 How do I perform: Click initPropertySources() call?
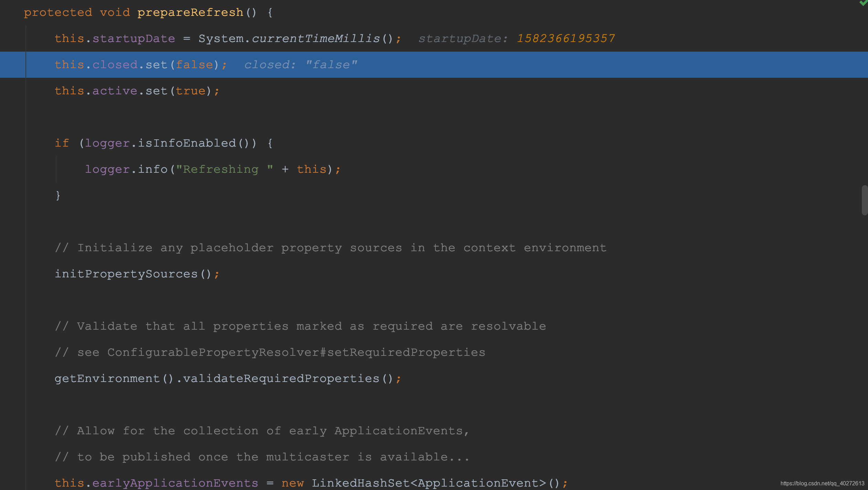pos(137,274)
